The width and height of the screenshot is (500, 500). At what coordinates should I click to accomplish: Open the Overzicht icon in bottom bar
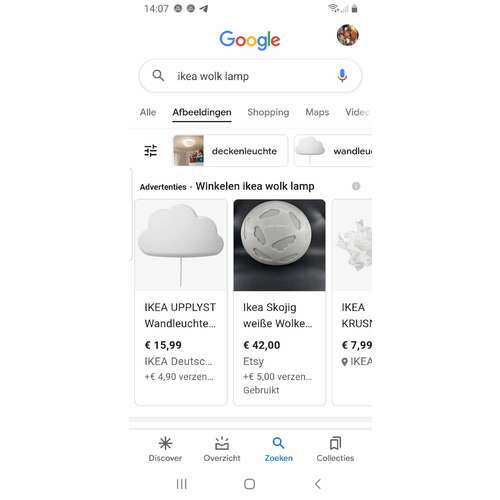[x=222, y=443]
